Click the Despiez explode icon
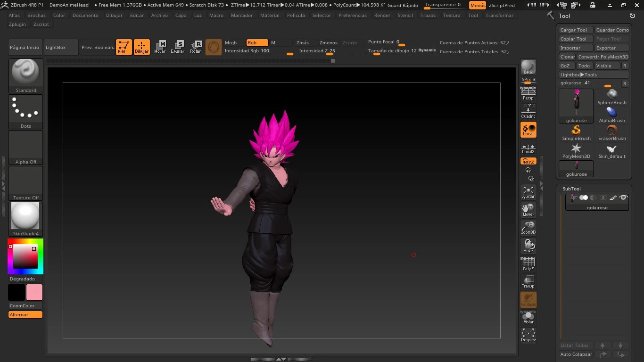The height and width of the screenshot is (362, 644). 528,335
